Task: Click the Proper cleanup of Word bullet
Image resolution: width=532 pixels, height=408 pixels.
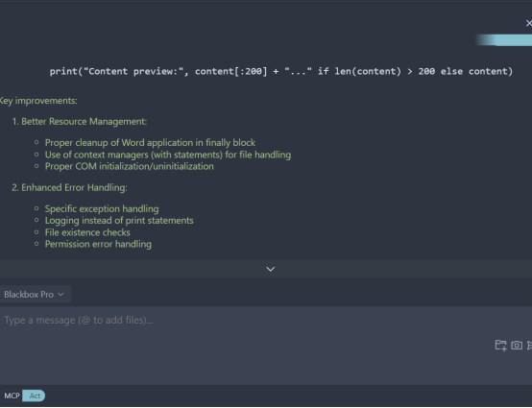Action: point(150,143)
